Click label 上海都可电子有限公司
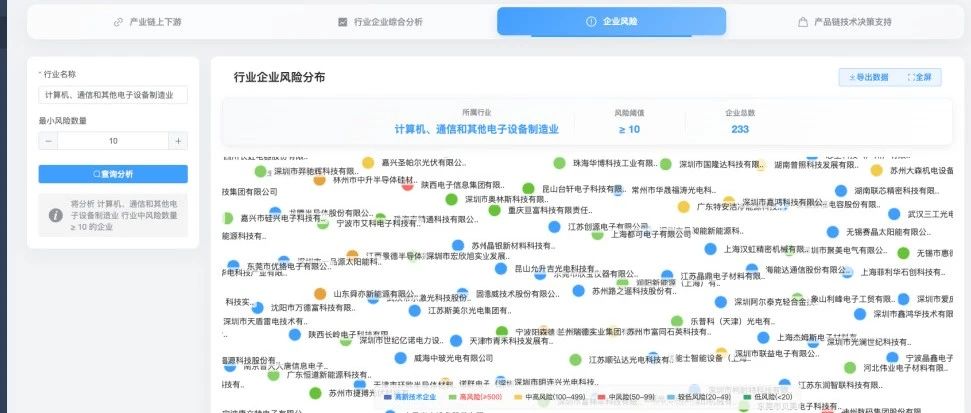This screenshot has width=971, height=413. coord(649,235)
